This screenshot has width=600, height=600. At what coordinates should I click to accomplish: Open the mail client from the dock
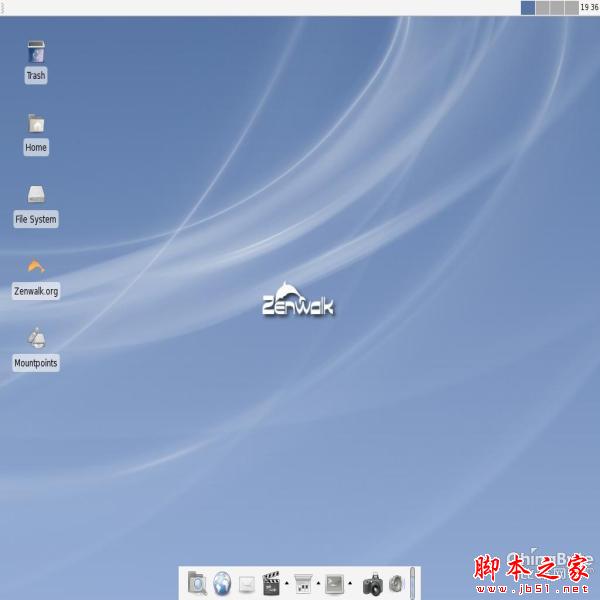click(247, 584)
